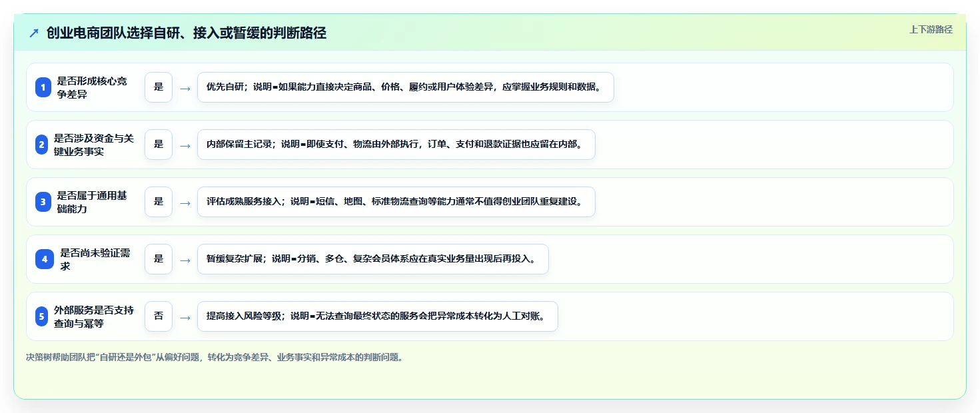Click the arrow icon before the title
This screenshot has height=413, width=980.
(x=34, y=33)
